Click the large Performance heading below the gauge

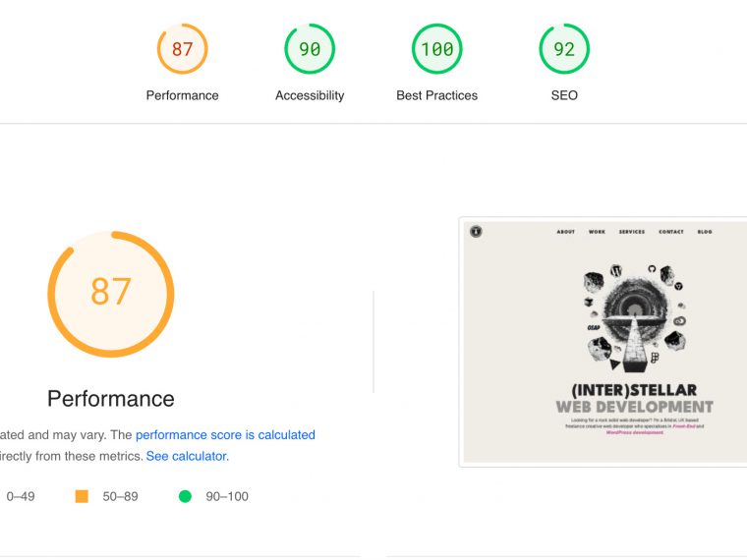point(111,398)
